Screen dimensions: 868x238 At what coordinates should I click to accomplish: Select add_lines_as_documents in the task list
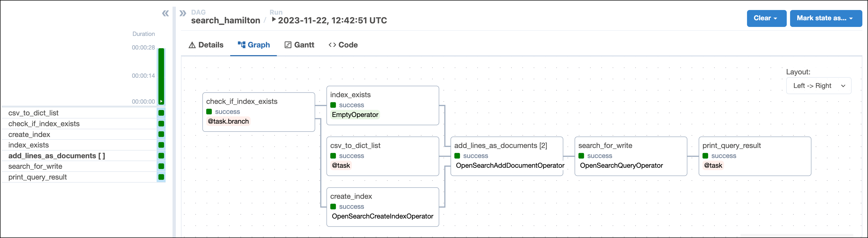click(57, 156)
